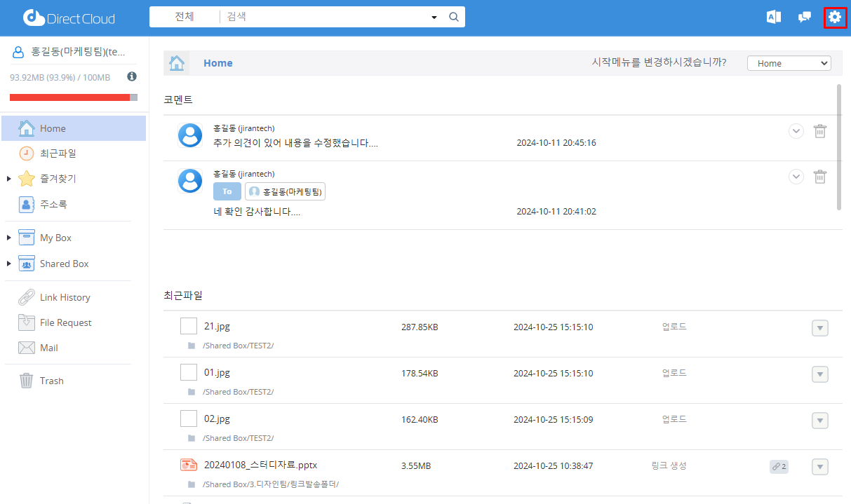Open link count badge on pptx file

779,466
